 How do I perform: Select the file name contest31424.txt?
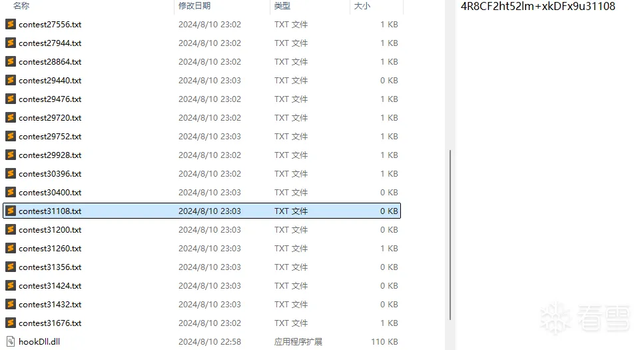(x=50, y=285)
